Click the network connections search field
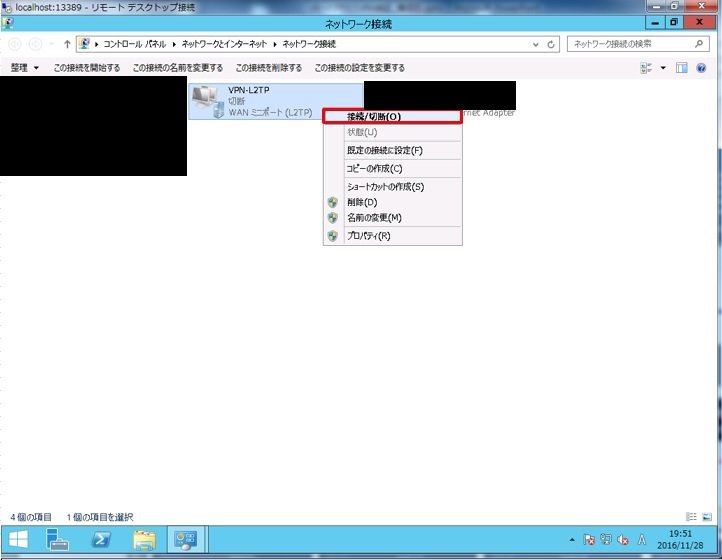 click(x=628, y=45)
